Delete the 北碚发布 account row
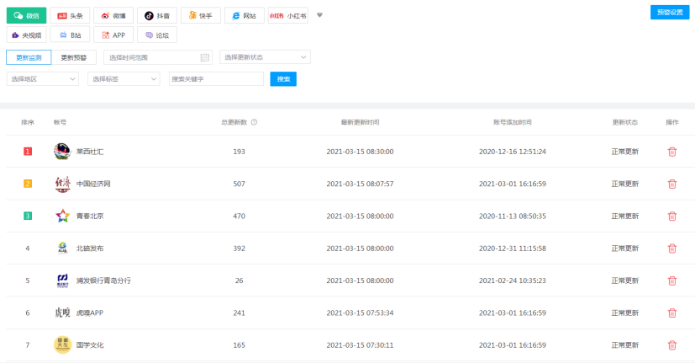Screen dimensions: 696x363 coord(672,249)
